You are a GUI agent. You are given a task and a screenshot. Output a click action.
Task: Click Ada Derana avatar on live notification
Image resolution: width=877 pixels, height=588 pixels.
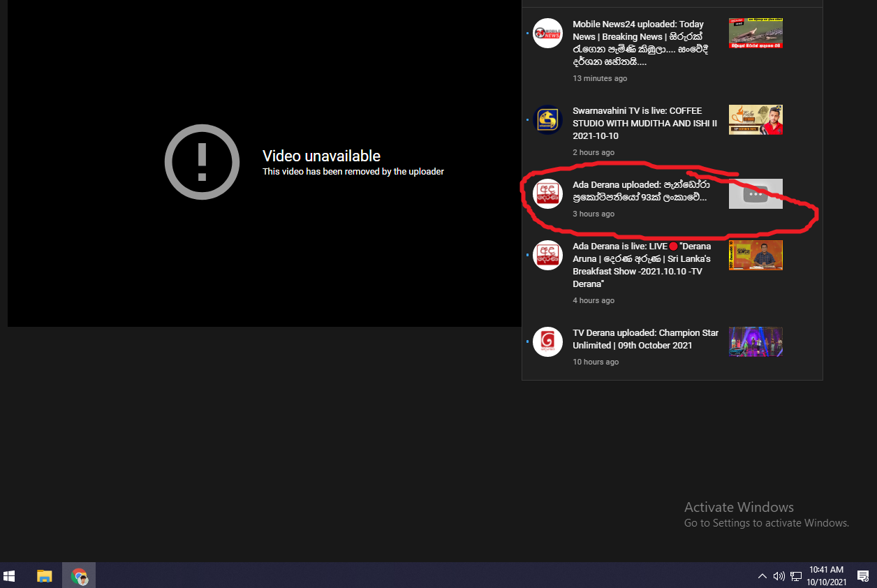coord(547,255)
